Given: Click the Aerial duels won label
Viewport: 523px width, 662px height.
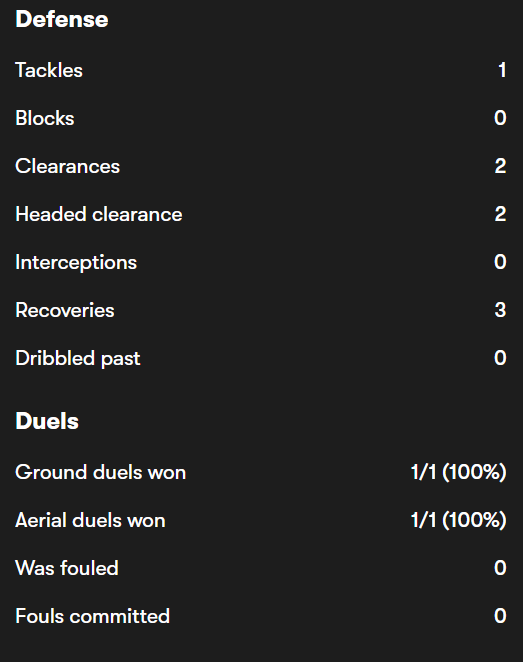Looking at the screenshot, I should point(90,520).
